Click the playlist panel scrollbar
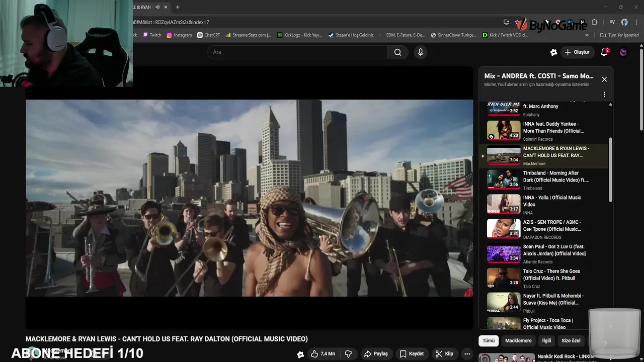The image size is (644, 362). (611, 171)
